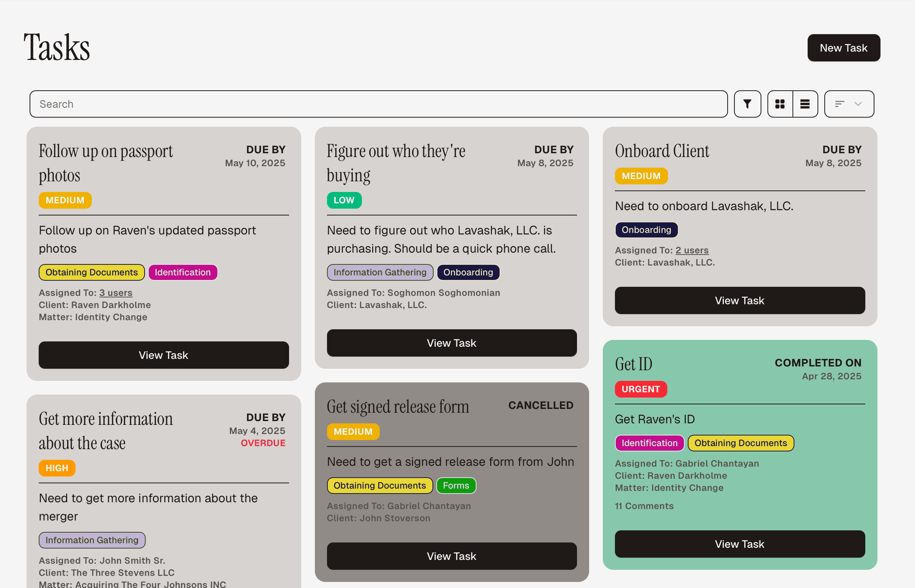Image resolution: width=915 pixels, height=588 pixels.
Task: Click the Get ID card title
Action: click(x=634, y=364)
